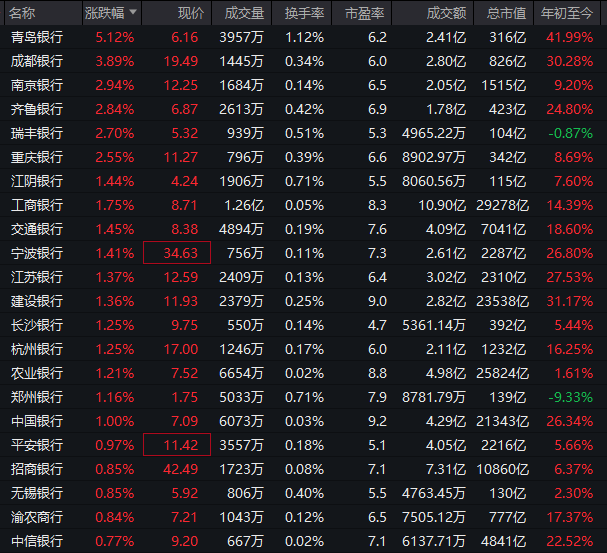Click 青岛银行 change value 5.12%

[115, 37]
